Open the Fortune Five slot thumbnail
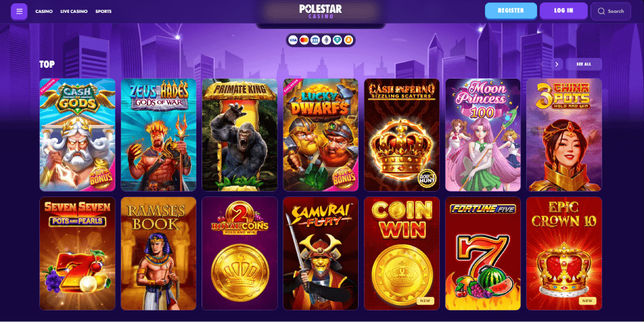The width and height of the screenshot is (644, 322). pos(482,253)
